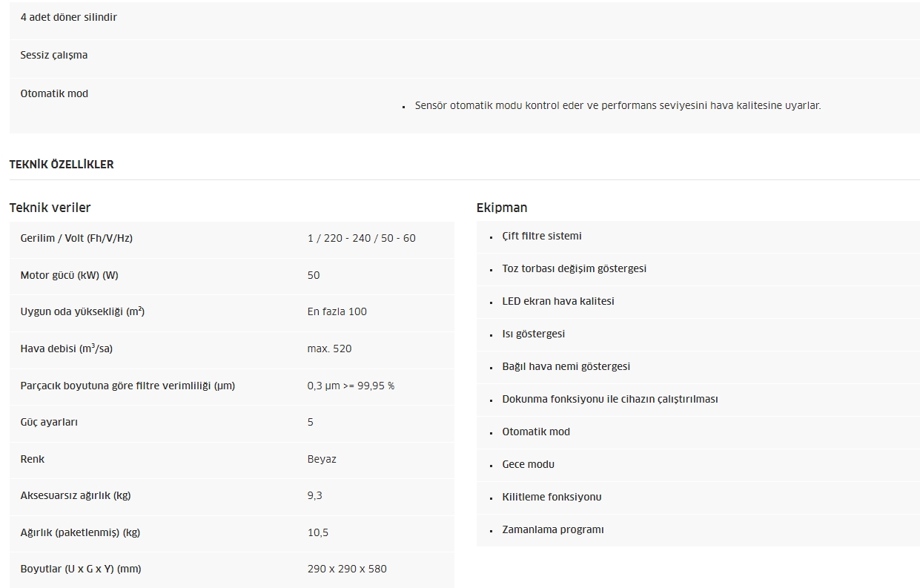Click the Gerilim / Volt row
This screenshot has height=588, width=920.
click(232, 239)
